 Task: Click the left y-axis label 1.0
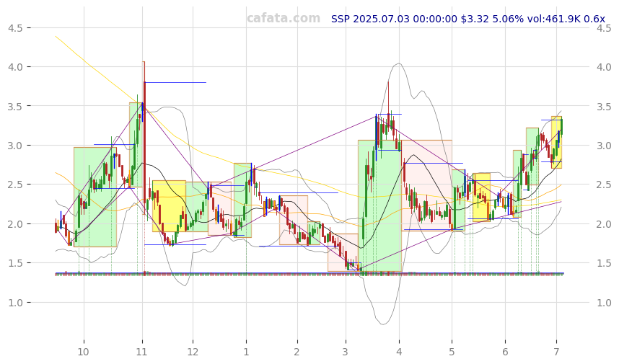click(x=14, y=303)
